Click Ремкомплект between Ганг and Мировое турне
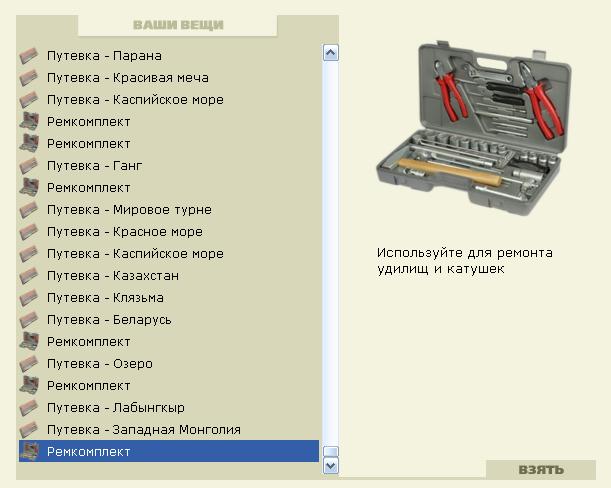The width and height of the screenshot is (611, 488). [88, 188]
